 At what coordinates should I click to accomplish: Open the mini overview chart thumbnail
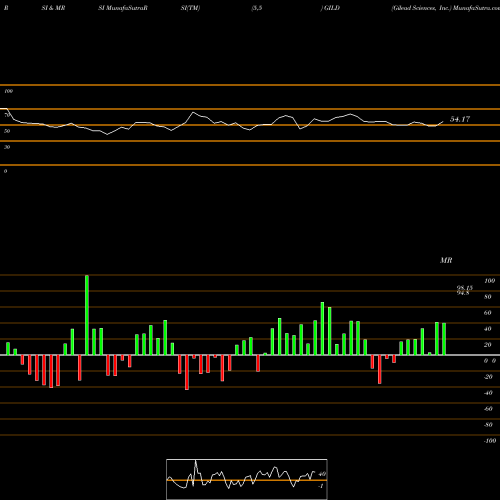[247, 479]
